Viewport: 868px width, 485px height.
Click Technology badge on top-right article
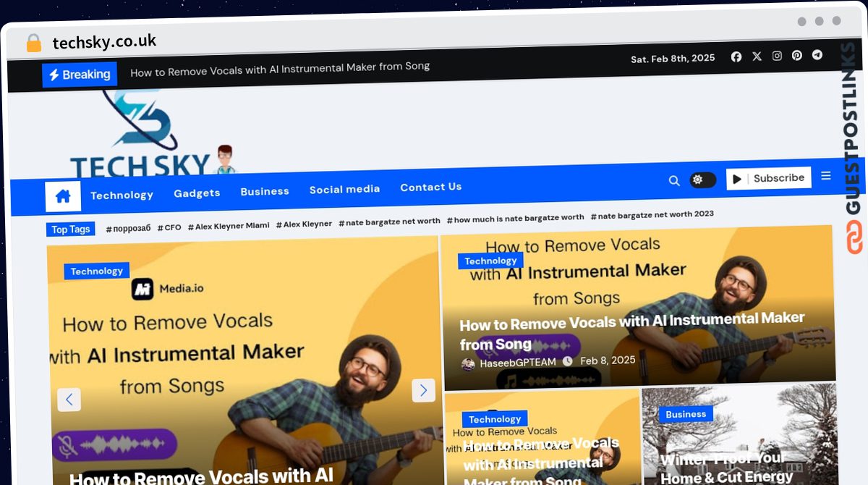click(490, 261)
